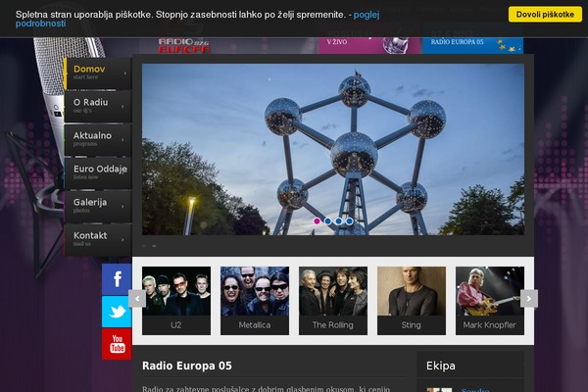Screen dimensions: 588x392
Task: Open the Sting artist thumbnail
Action: (x=412, y=291)
